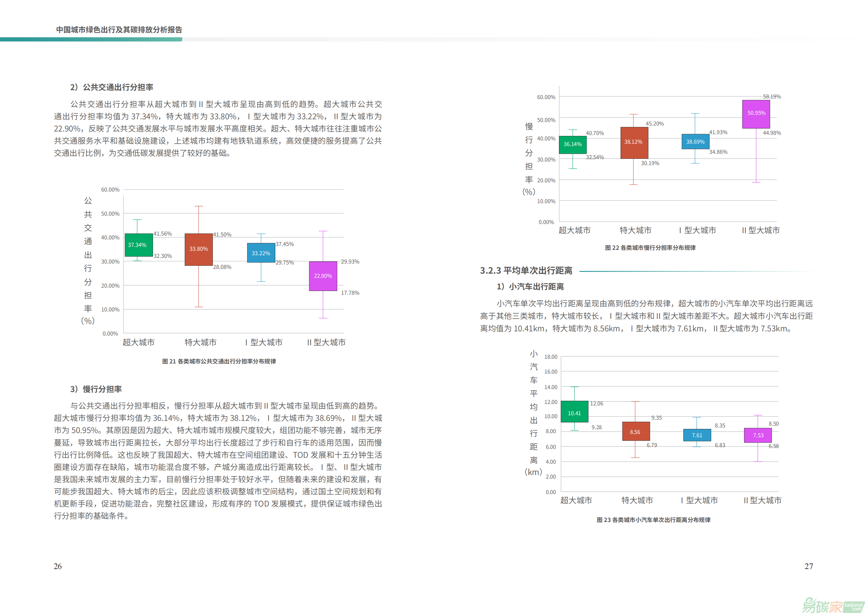Click value label 29.93% in figure 21
Screen dimensions: 867x616
click(350, 262)
